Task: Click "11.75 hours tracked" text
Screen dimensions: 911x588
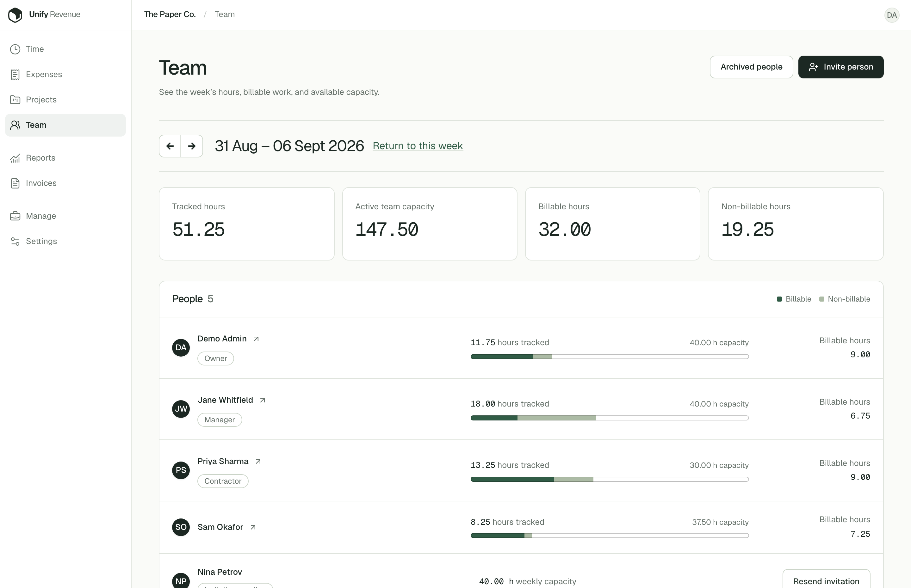Action: coord(510,342)
